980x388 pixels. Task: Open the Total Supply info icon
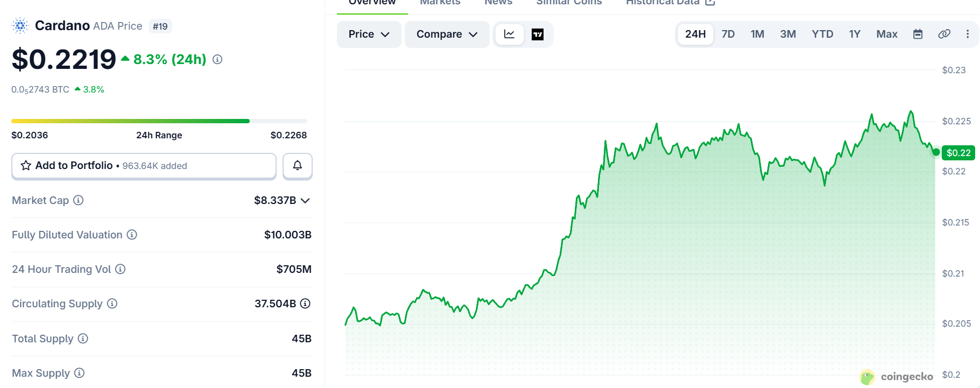83,338
